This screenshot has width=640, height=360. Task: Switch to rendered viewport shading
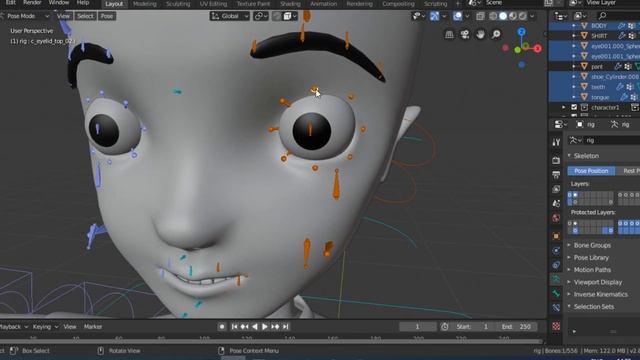point(522,16)
